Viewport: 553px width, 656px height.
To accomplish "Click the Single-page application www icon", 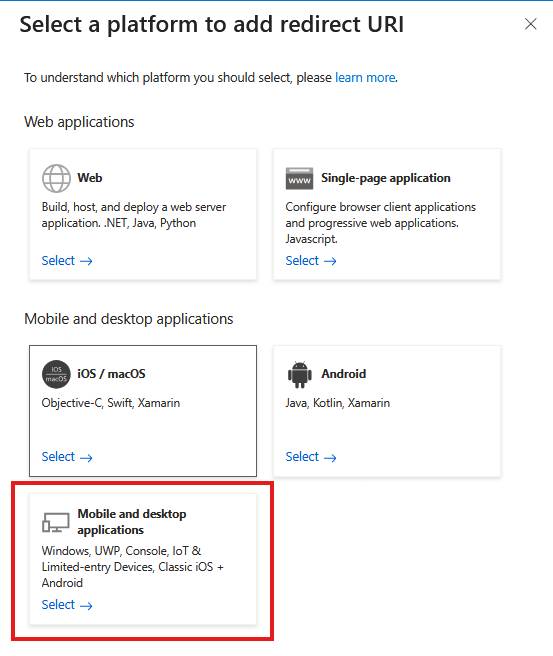I will pos(300,179).
